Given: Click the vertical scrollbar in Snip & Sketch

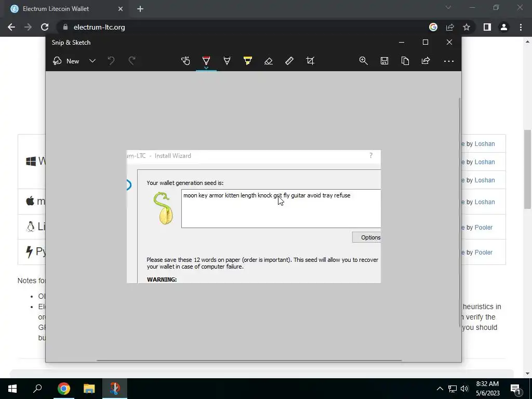Looking at the screenshot, I should point(460,212).
